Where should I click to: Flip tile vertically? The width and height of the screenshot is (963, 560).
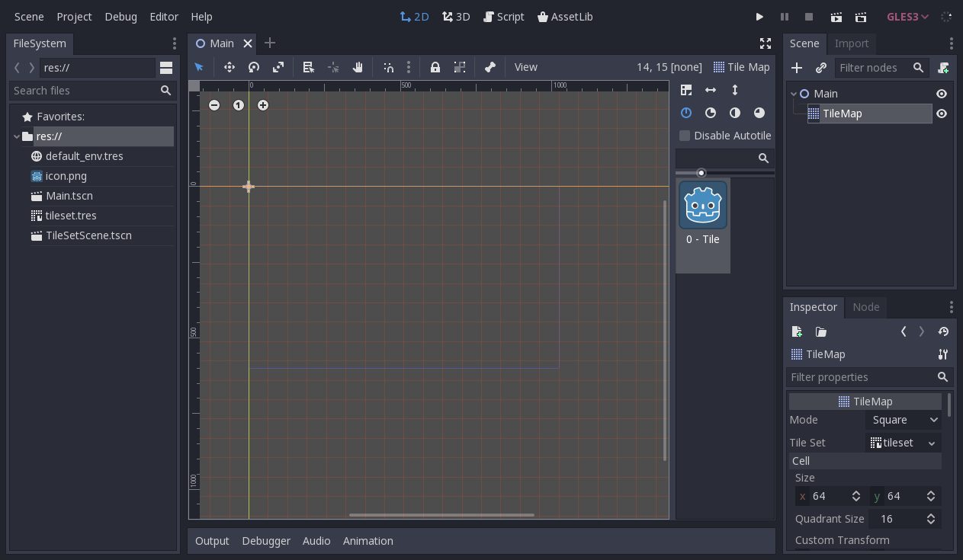[735, 90]
